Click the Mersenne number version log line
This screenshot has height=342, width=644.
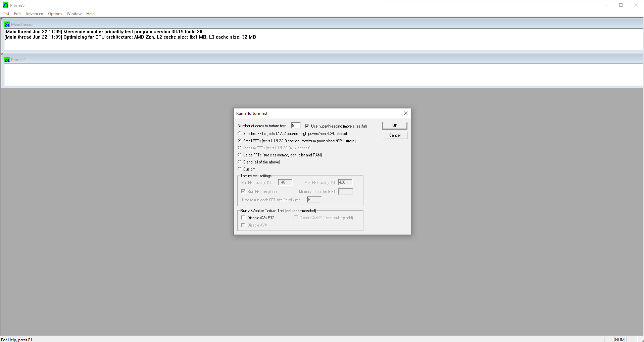103,32
